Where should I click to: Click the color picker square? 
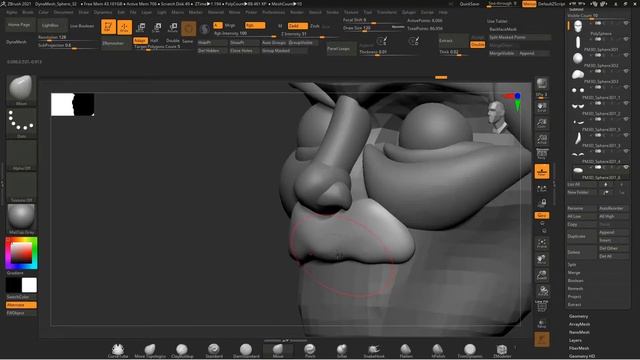(21, 253)
